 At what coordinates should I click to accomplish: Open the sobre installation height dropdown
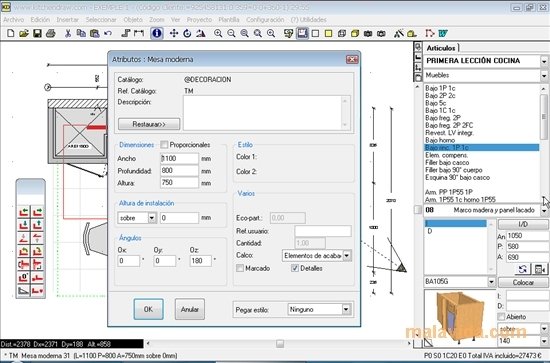(152, 218)
